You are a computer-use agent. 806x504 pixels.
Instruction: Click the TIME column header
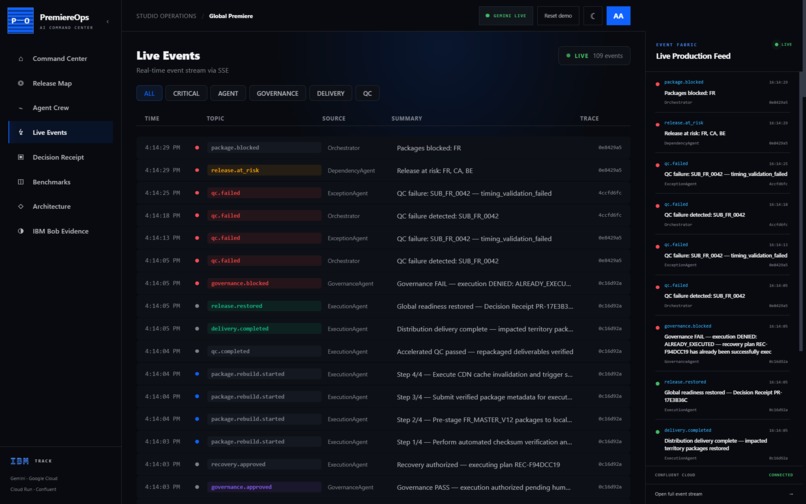(152, 118)
